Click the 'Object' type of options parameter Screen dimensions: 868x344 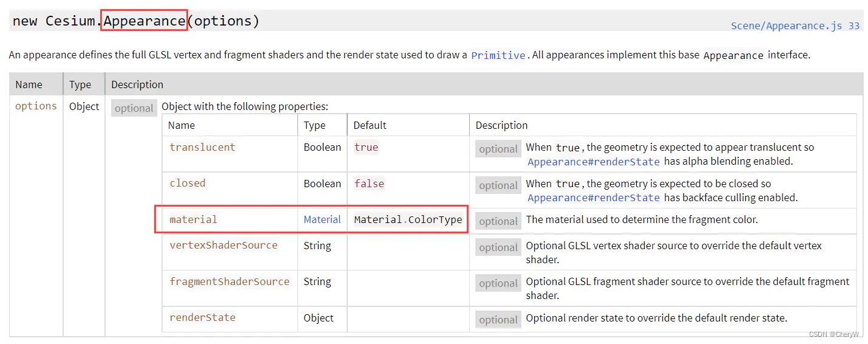84,106
